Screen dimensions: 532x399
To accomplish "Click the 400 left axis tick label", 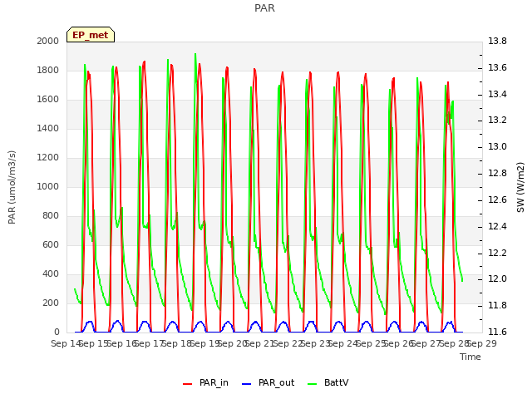I will point(51,273).
